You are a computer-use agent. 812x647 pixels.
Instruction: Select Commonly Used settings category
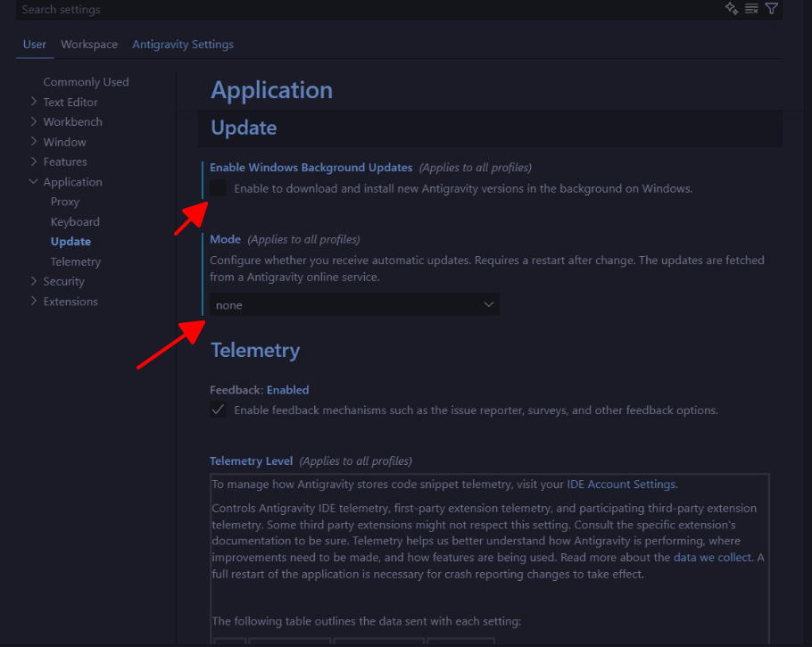pyautogui.click(x=86, y=82)
